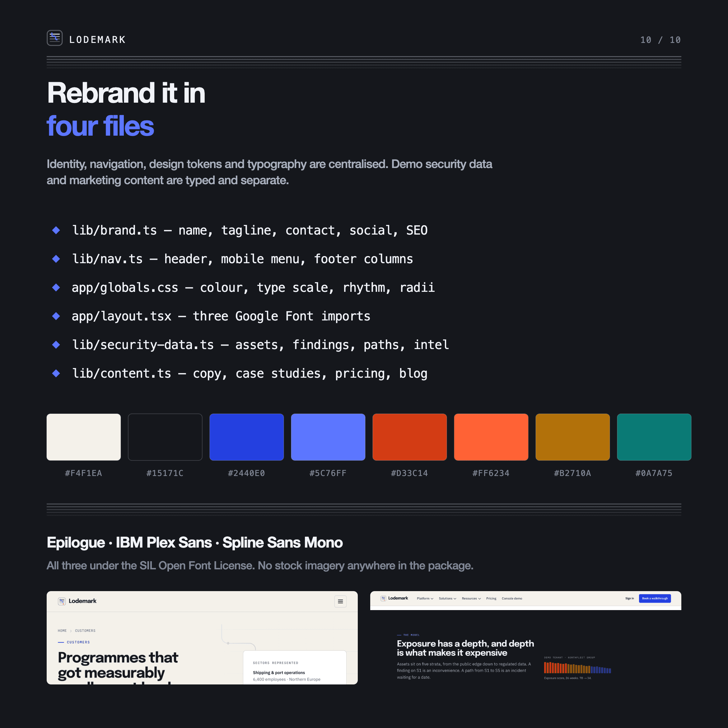The width and height of the screenshot is (728, 728).
Task: Pick the amber #B2710A swatch
Action: pos(573,437)
